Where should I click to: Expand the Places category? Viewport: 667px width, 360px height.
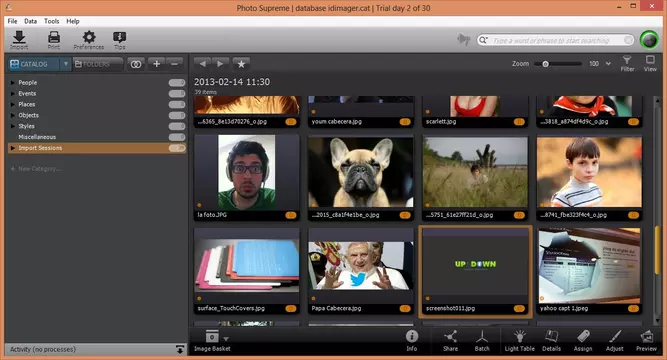pos(13,104)
